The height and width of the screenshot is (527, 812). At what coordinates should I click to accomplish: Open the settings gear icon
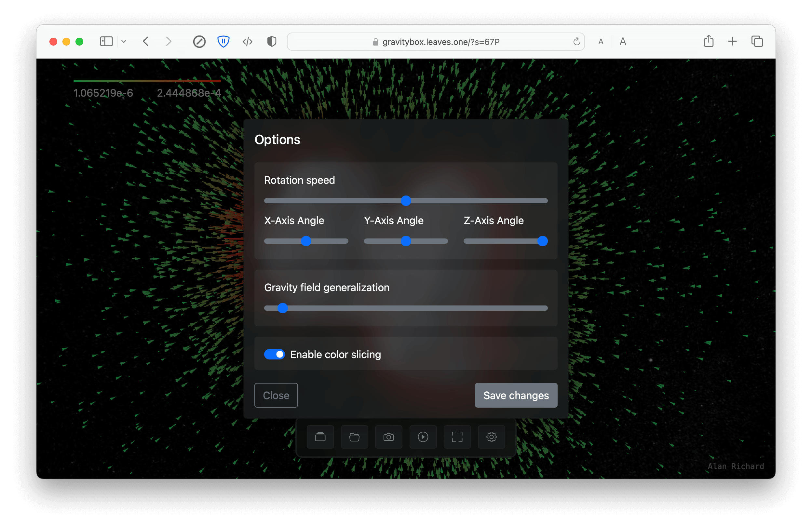[x=491, y=437]
